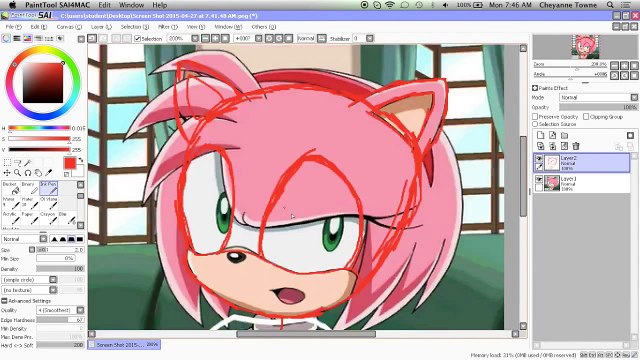
Task: Toggle the Selection checkbox in toolbar
Action: pyautogui.click(x=138, y=38)
